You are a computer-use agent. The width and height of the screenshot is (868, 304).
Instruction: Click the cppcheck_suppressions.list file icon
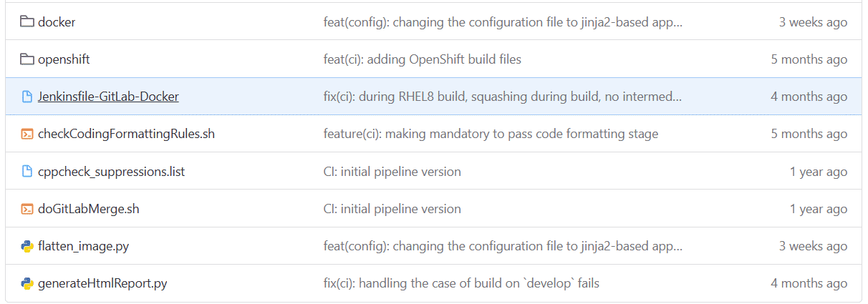click(x=27, y=172)
